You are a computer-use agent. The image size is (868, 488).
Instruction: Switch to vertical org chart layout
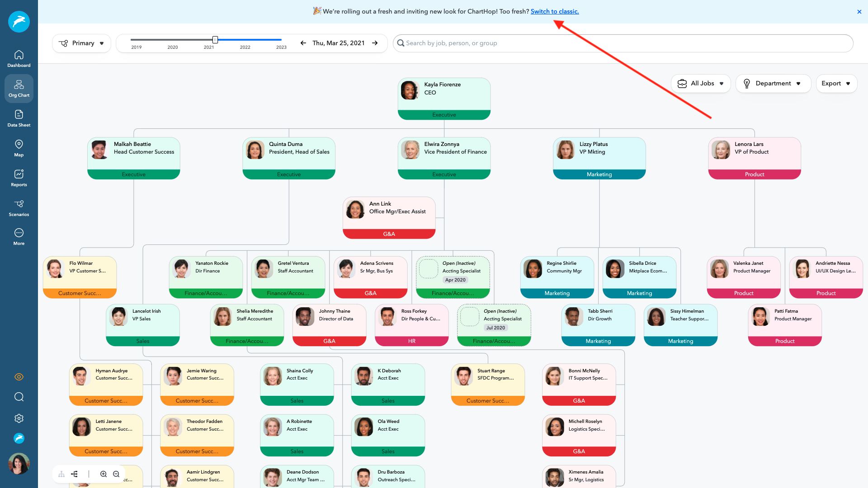point(61,474)
